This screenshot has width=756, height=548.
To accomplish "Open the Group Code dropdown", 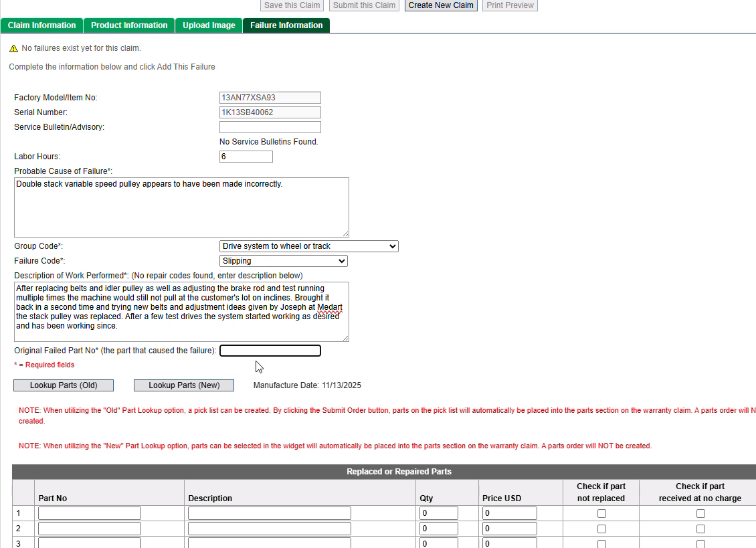I will tap(308, 246).
